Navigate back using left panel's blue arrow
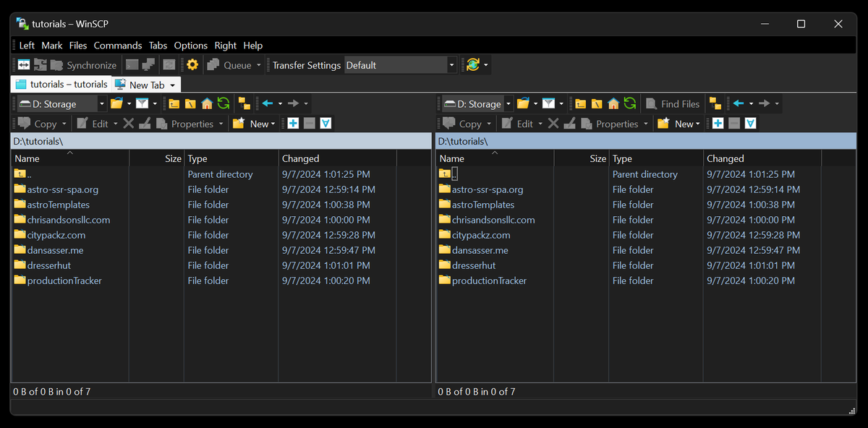The width and height of the screenshot is (868, 428). pyautogui.click(x=268, y=104)
